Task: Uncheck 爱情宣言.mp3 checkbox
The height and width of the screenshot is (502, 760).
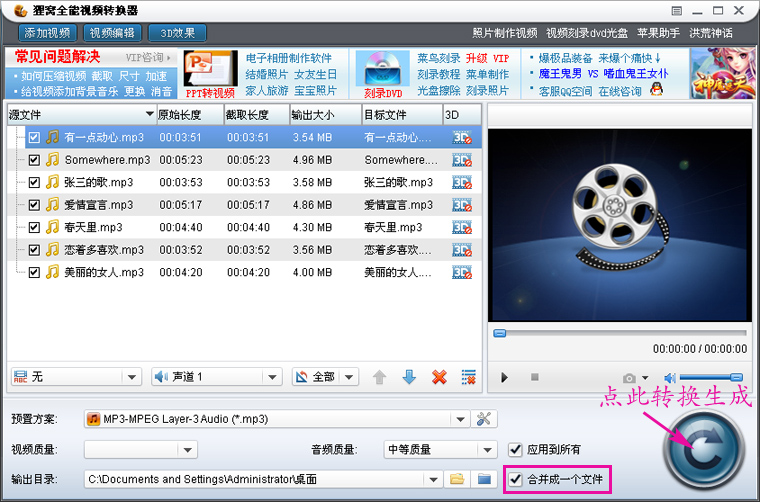Action: pos(34,205)
